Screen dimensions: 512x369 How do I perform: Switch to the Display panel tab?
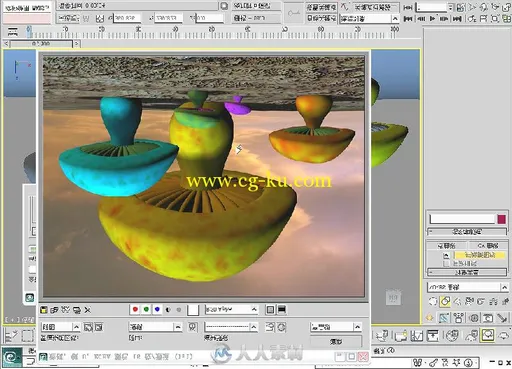(x=488, y=318)
